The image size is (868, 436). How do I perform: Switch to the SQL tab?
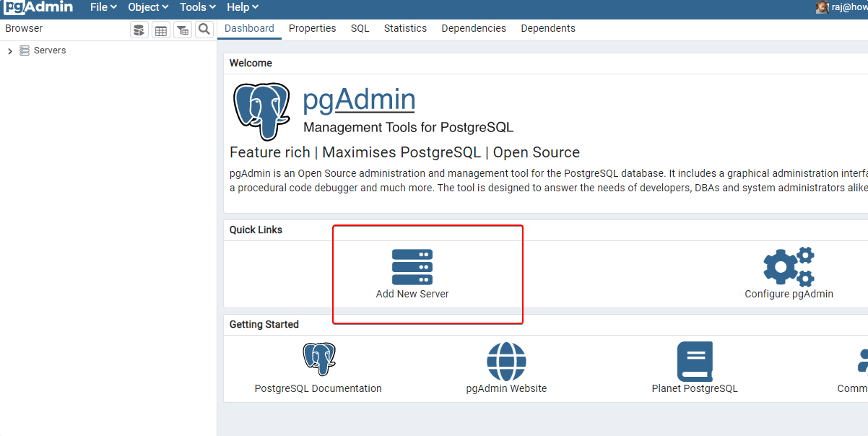(x=360, y=29)
